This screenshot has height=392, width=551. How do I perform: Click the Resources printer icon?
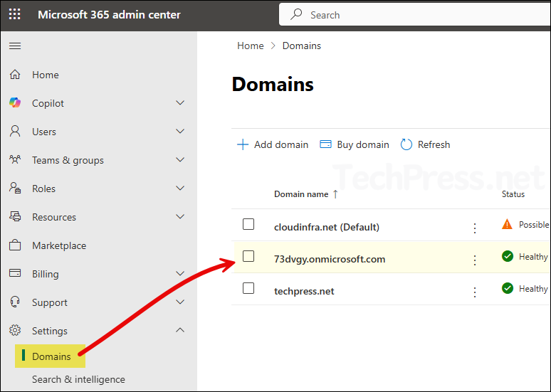pyautogui.click(x=15, y=217)
